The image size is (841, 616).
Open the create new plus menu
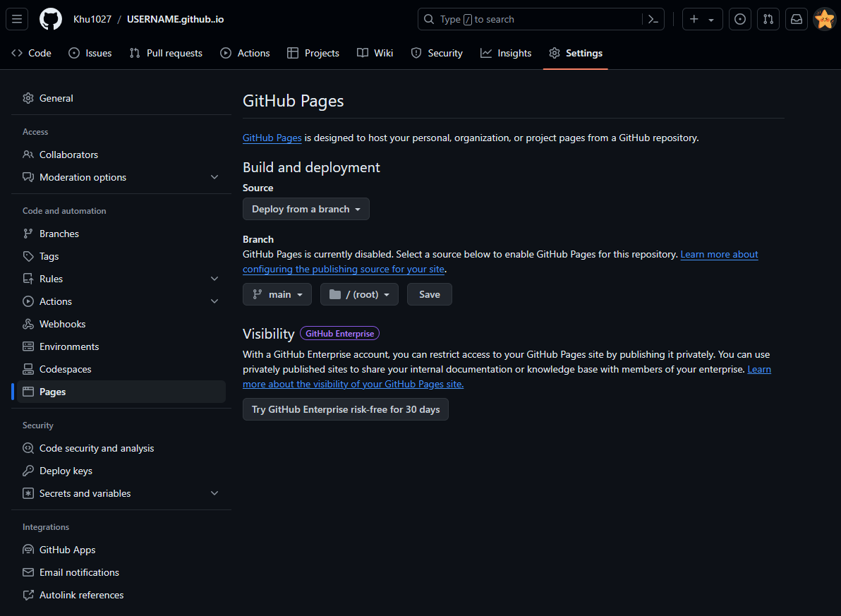(702, 19)
